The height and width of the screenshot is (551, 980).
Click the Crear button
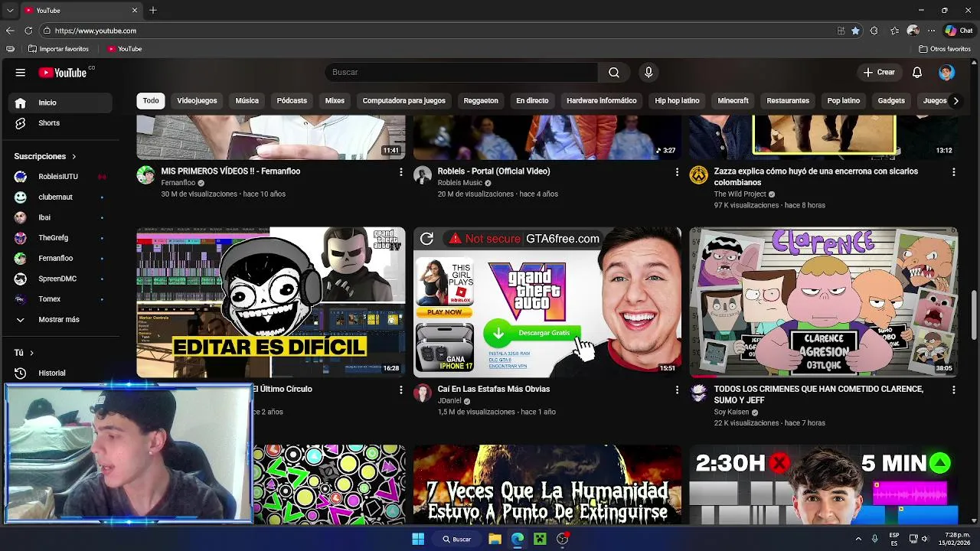[879, 73]
